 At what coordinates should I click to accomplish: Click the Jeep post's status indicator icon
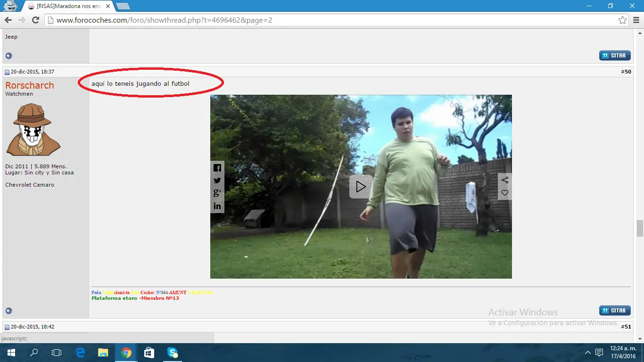[x=8, y=56]
